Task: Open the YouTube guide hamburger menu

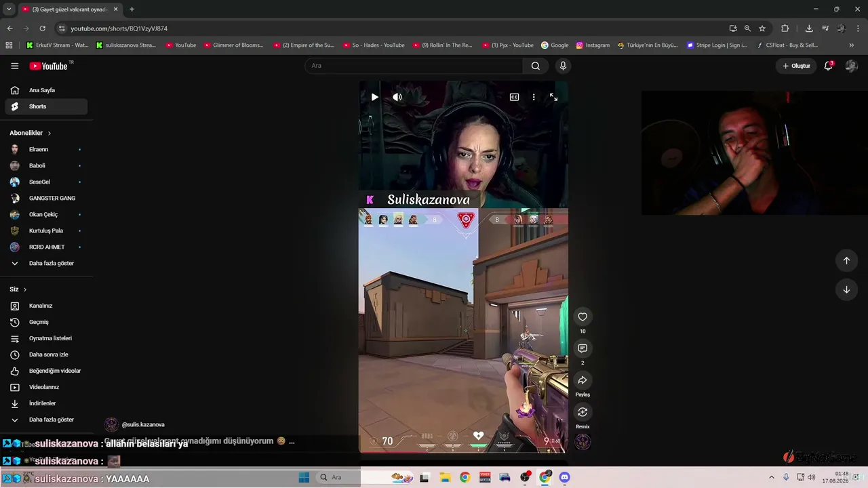Action: [x=14, y=66]
